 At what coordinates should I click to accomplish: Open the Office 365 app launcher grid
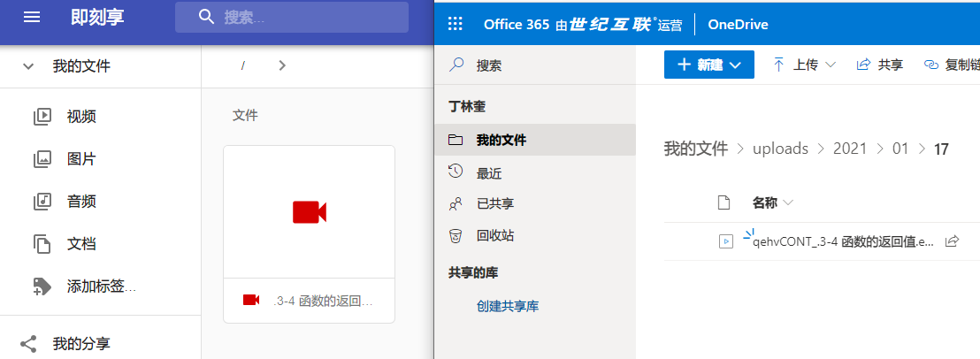click(x=456, y=24)
